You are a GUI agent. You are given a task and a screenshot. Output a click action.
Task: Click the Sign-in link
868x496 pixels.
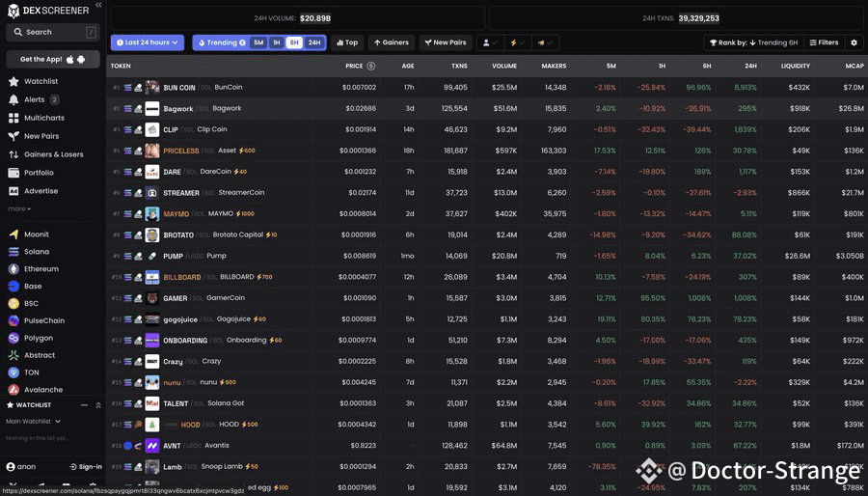86,467
